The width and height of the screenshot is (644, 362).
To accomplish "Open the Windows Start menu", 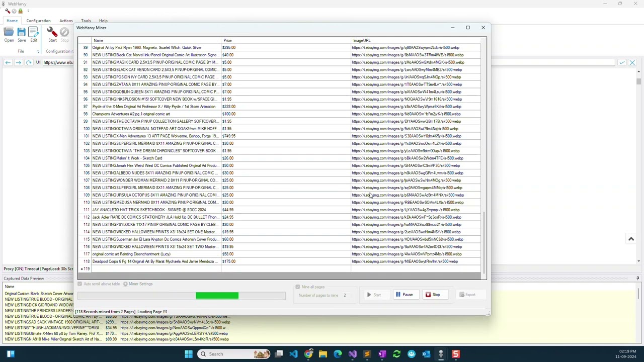I will click(189, 354).
